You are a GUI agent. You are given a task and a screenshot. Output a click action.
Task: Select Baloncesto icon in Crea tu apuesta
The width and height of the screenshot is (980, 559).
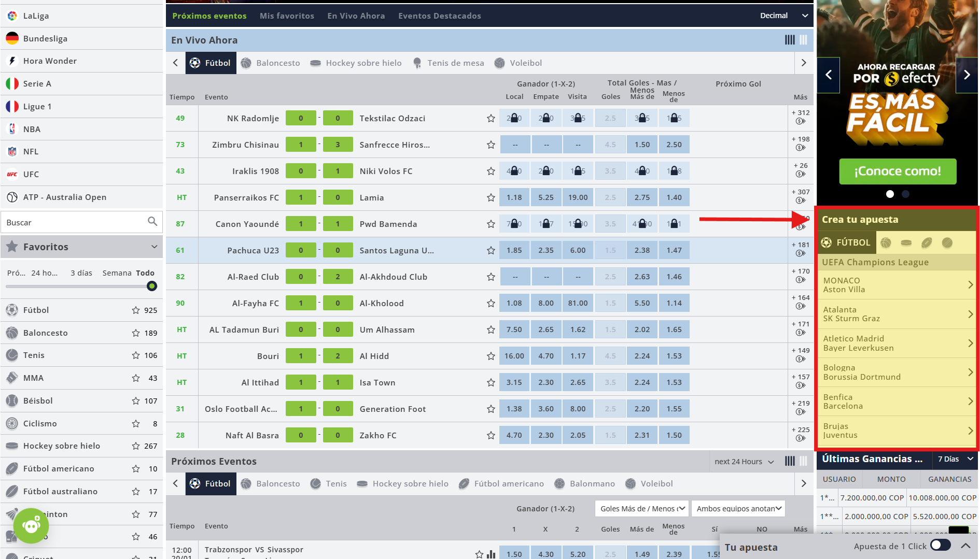click(886, 242)
